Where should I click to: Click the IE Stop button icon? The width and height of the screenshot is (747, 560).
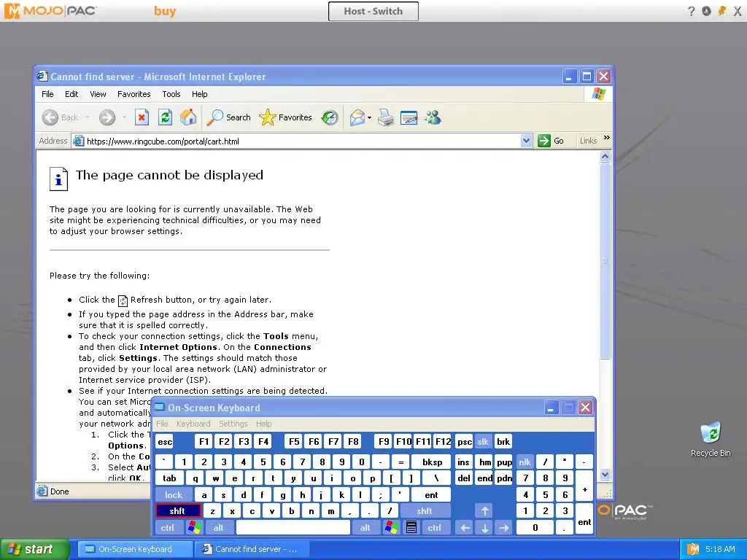tap(142, 117)
